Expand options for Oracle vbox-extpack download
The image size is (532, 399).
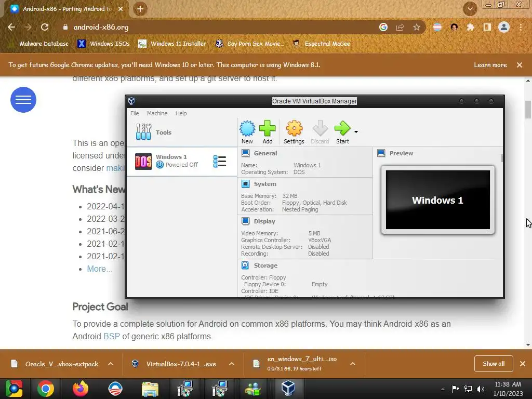[x=111, y=364]
